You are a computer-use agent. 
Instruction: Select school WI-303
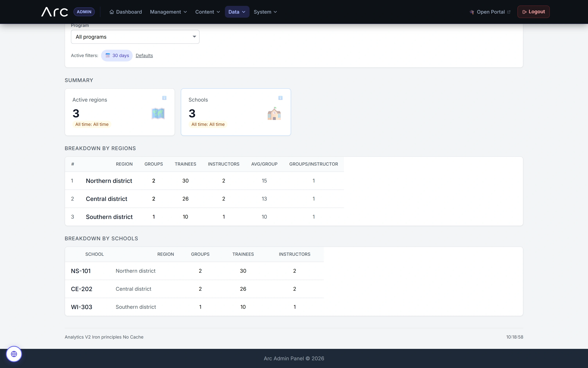pos(82,307)
